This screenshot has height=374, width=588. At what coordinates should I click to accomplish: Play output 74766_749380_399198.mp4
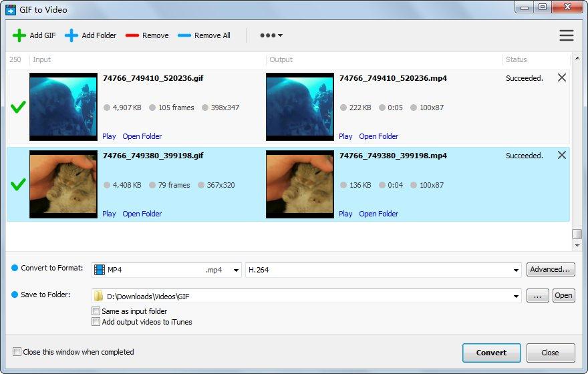[x=345, y=214]
